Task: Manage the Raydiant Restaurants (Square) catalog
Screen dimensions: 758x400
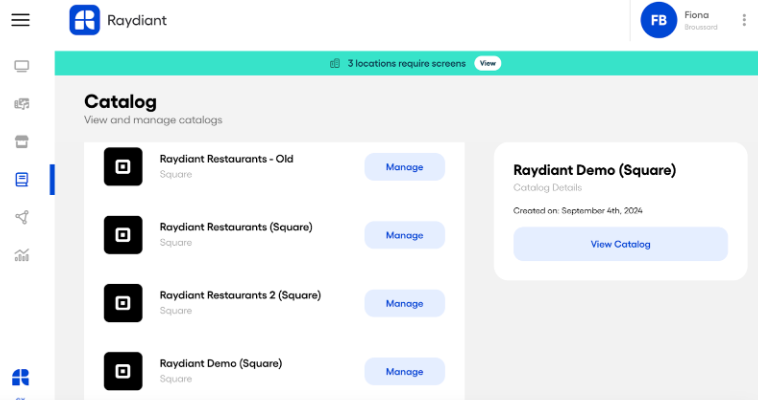Action: pyautogui.click(x=405, y=235)
